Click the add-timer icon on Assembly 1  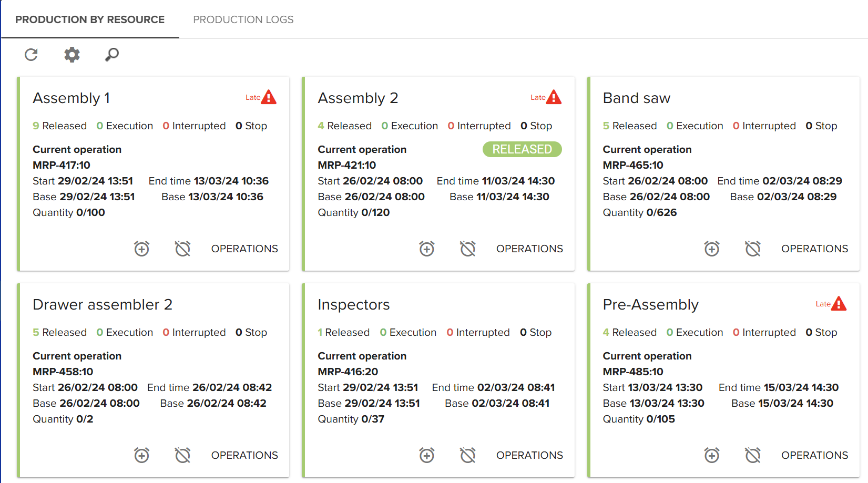click(142, 249)
